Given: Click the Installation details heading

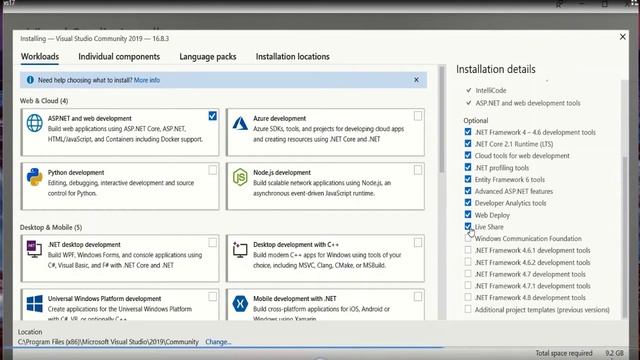Looking at the screenshot, I should pos(496,69).
